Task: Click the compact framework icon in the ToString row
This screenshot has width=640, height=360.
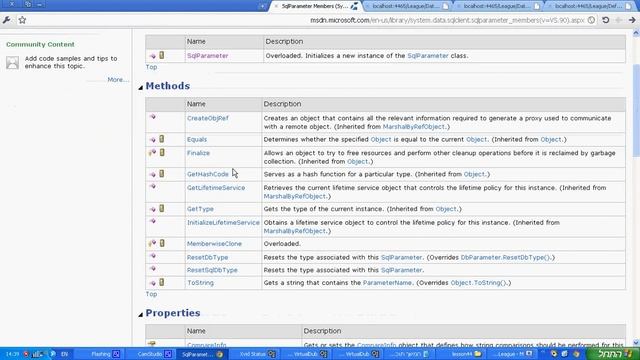Action: [162, 282]
